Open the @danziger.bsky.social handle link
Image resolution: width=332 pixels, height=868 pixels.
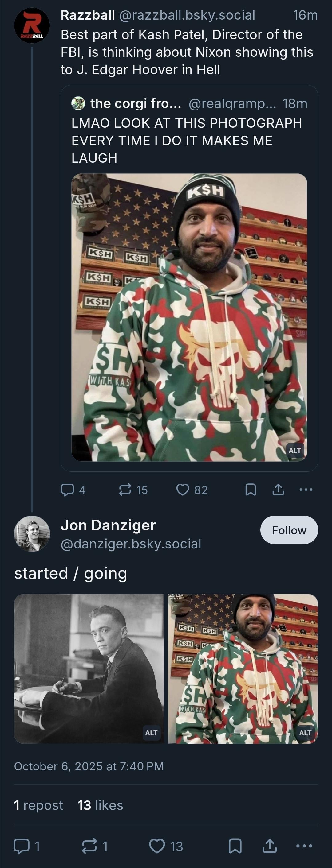click(131, 544)
